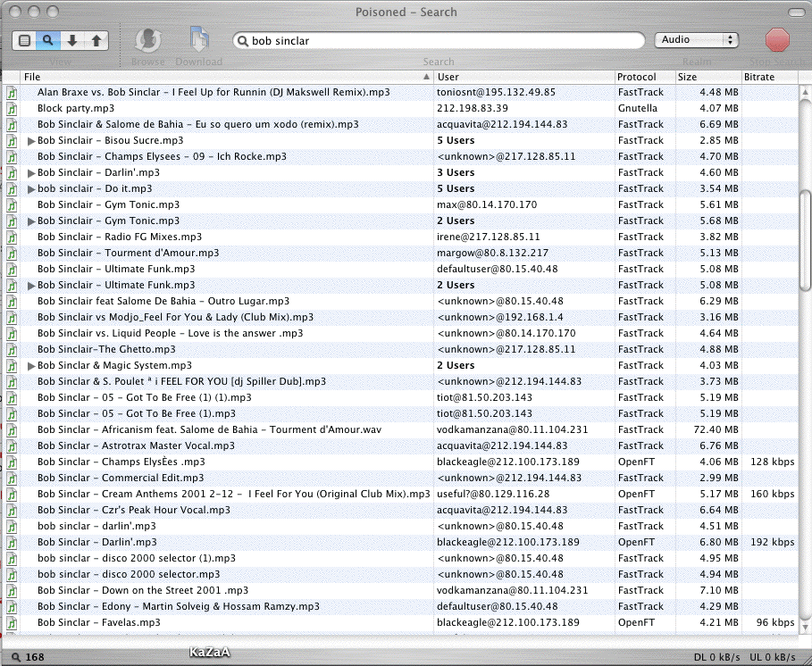Click inside the 'bob sinclar' search field

click(439, 41)
